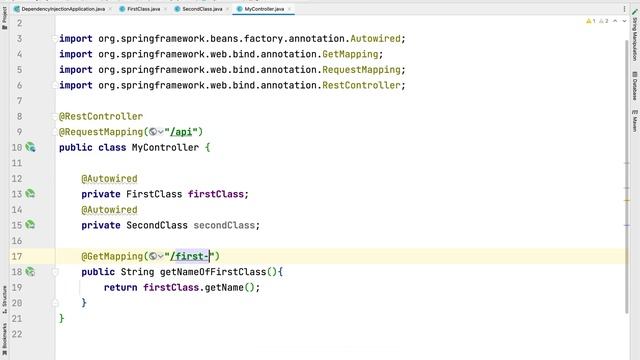Open the Maven tool window
The width and height of the screenshot is (640, 360).
(635, 120)
